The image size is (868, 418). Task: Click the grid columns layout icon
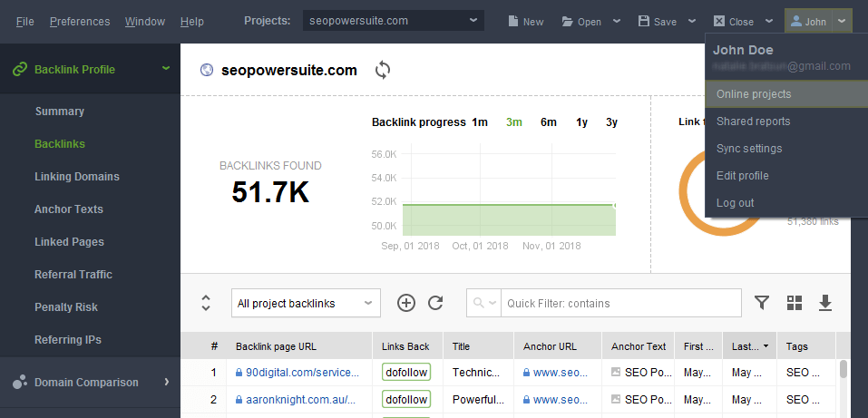click(795, 303)
